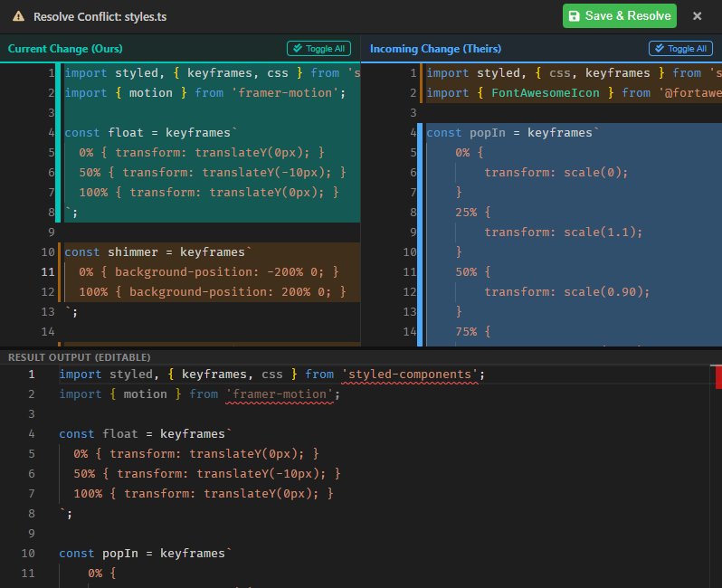
Task: Click the framer-motion import line in the Ours pane
Action: tap(204, 93)
